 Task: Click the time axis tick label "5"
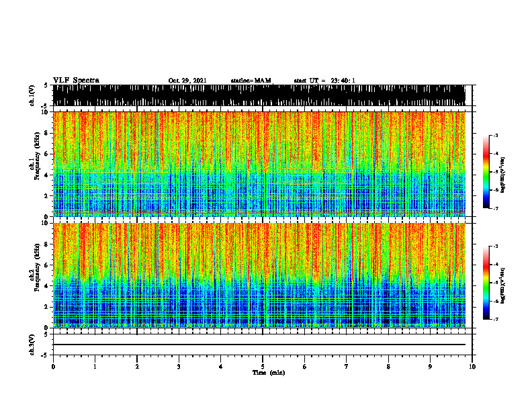[x=263, y=367]
